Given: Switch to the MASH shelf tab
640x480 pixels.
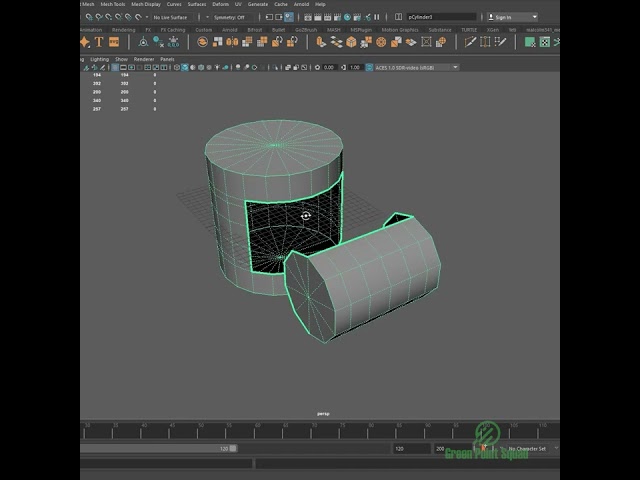Looking at the screenshot, I should [x=333, y=30].
